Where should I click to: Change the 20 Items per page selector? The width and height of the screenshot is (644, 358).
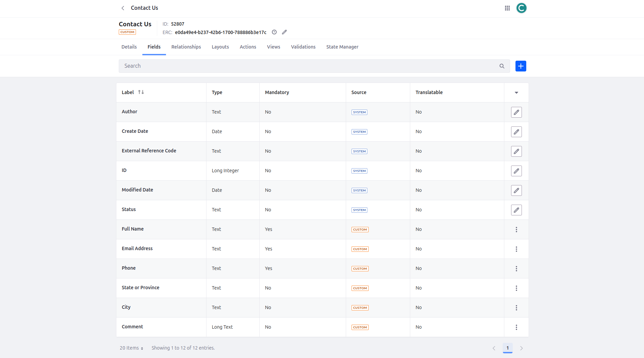[132, 348]
